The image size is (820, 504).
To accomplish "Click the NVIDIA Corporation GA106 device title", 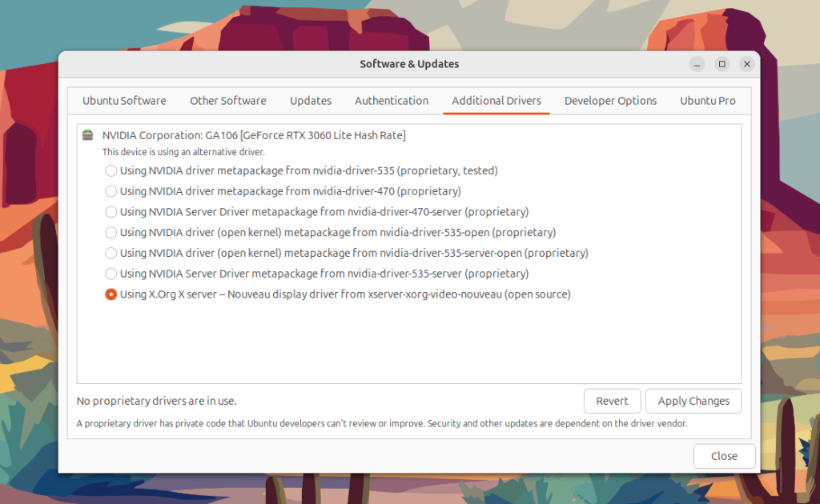I will click(254, 135).
